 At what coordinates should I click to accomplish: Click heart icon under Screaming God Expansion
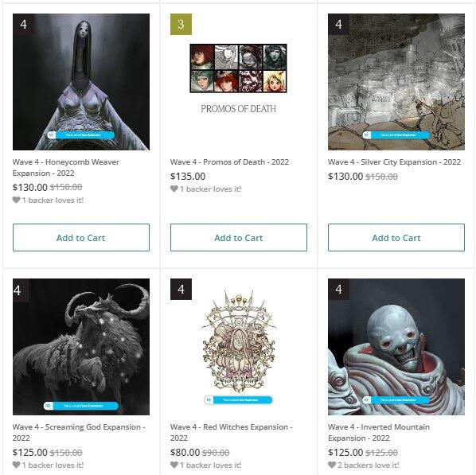17,465
